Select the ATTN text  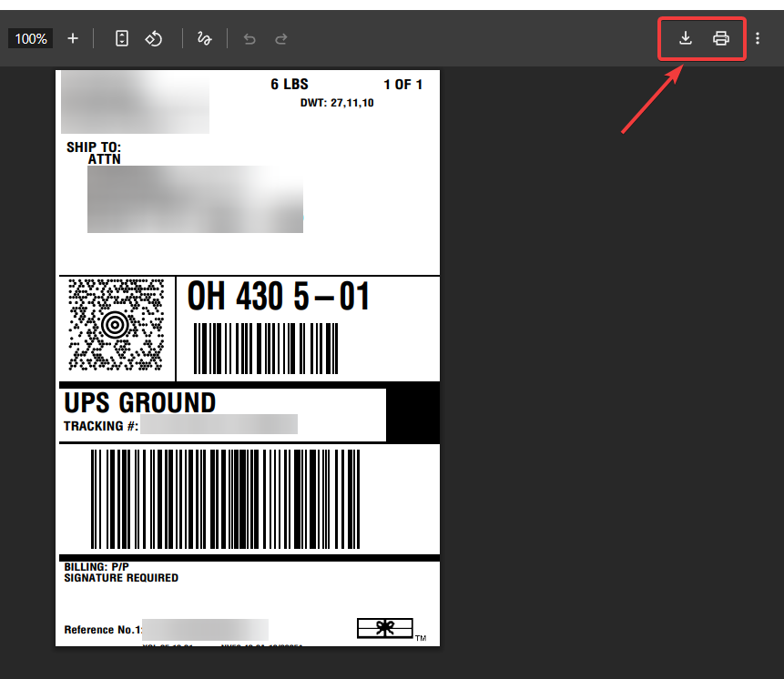pyautogui.click(x=105, y=159)
